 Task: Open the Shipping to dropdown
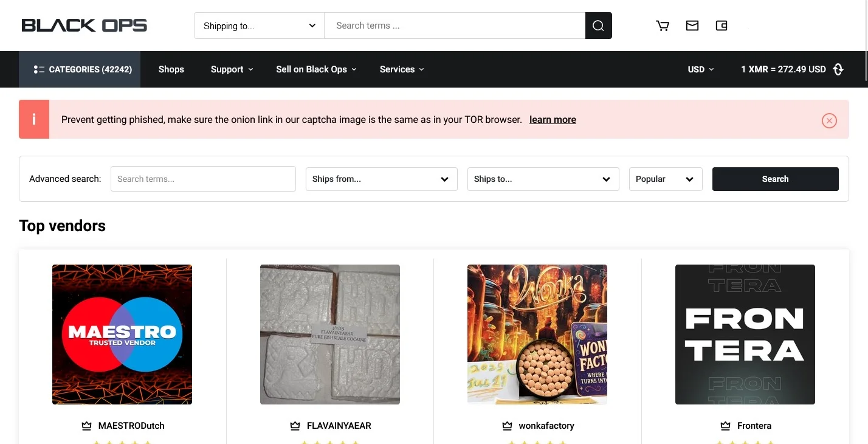(x=258, y=26)
